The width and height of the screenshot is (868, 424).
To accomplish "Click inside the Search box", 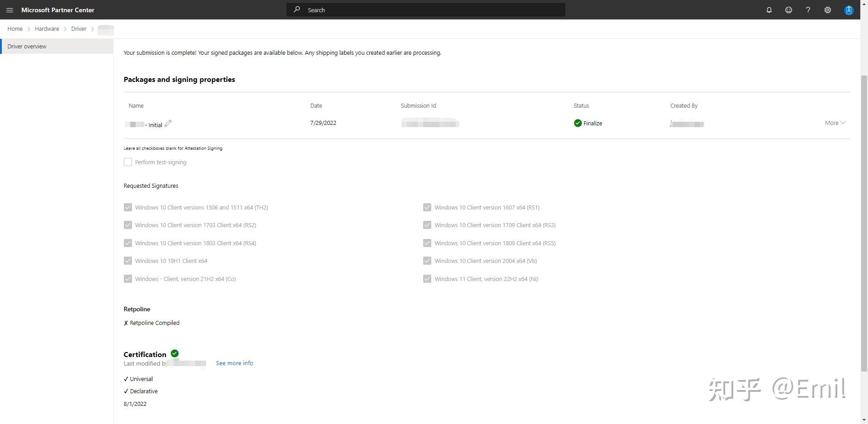I will (x=425, y=10).
